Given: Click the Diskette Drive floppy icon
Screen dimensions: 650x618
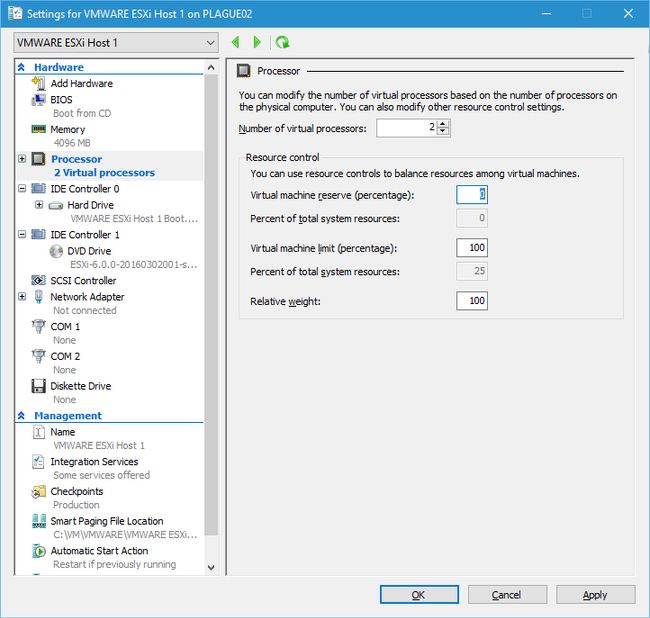Looking at the screenshot, I should (x=39, y=386).
